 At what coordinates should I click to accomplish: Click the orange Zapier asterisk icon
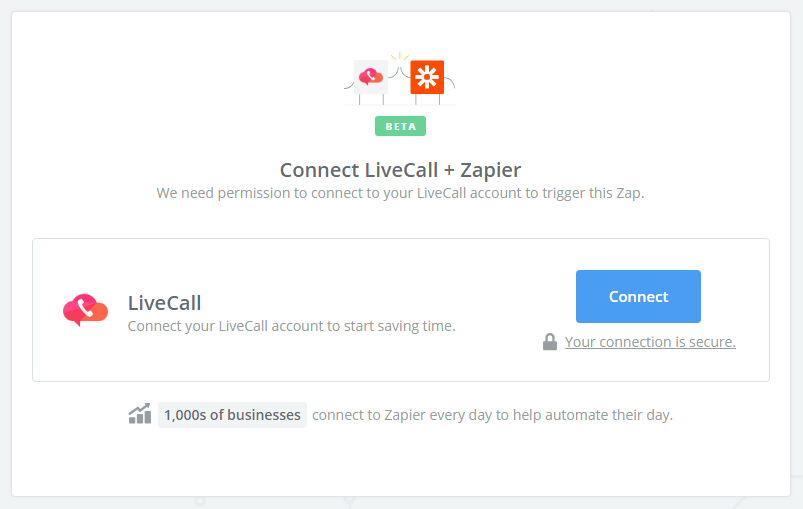(x=427, y=77)
